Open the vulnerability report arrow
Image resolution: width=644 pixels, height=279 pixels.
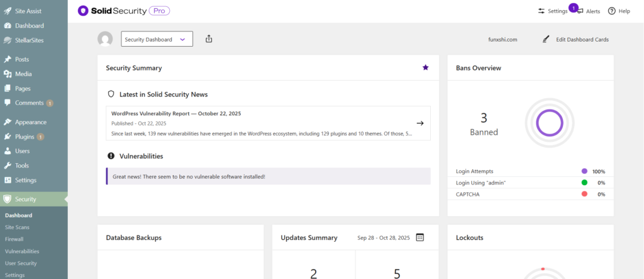(419, 123)
